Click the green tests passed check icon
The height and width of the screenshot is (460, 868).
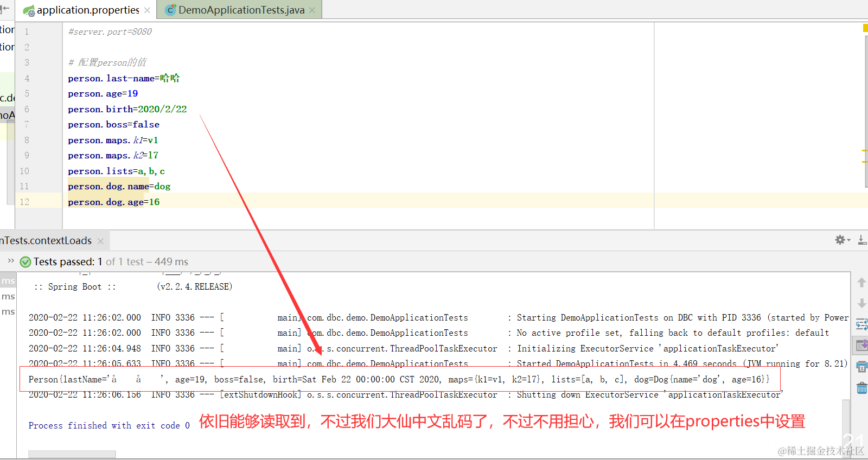pos(25,262)
